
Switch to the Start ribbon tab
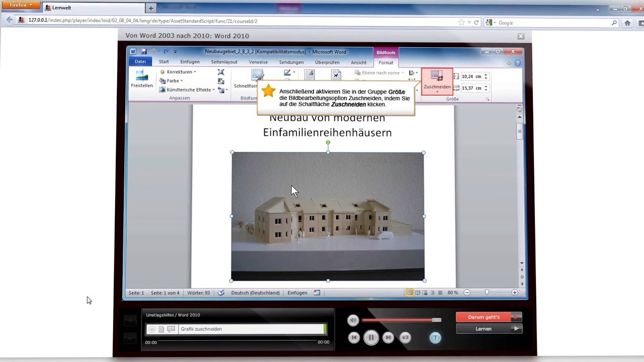click(x=164, y=62)
